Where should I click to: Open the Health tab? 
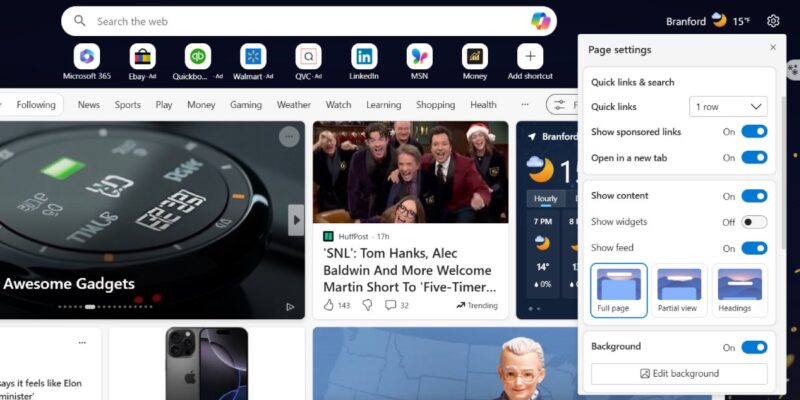tap(483, 105)
